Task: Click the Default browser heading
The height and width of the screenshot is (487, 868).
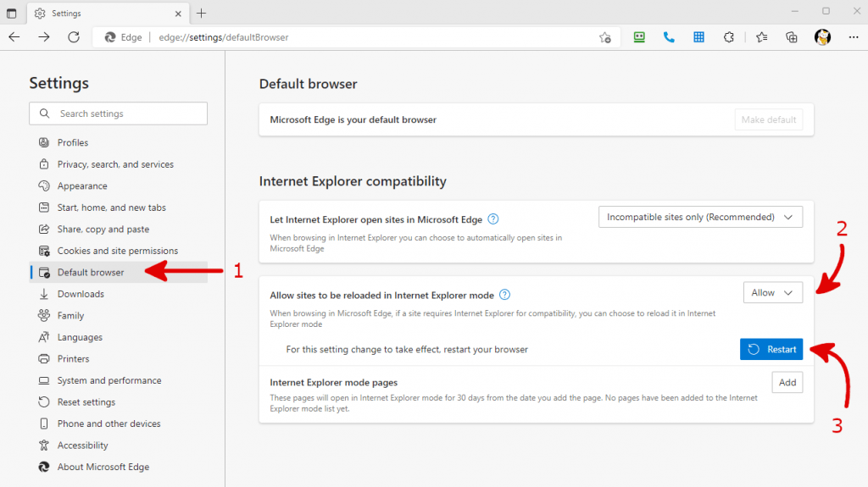Action: (309, 84)
